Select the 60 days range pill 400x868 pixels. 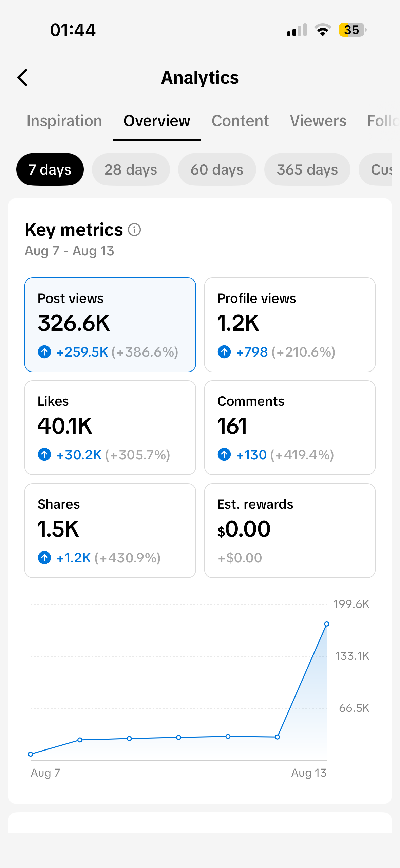point(217,169)
